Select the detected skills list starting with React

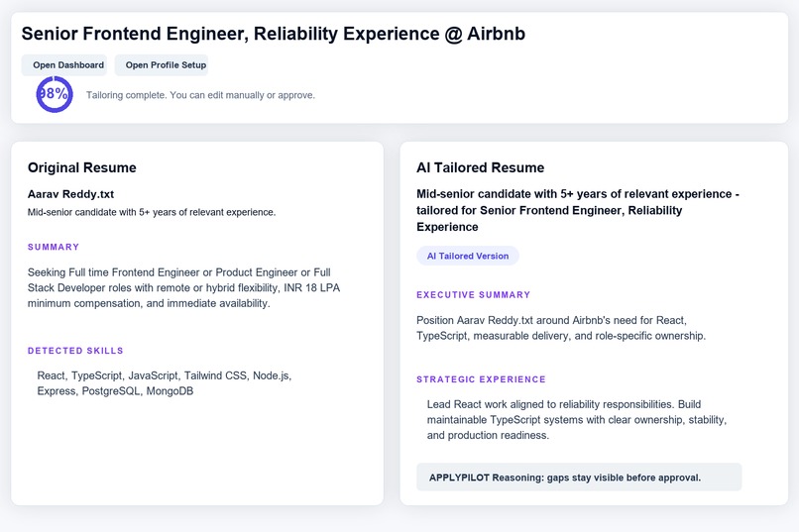coord(165,383)
